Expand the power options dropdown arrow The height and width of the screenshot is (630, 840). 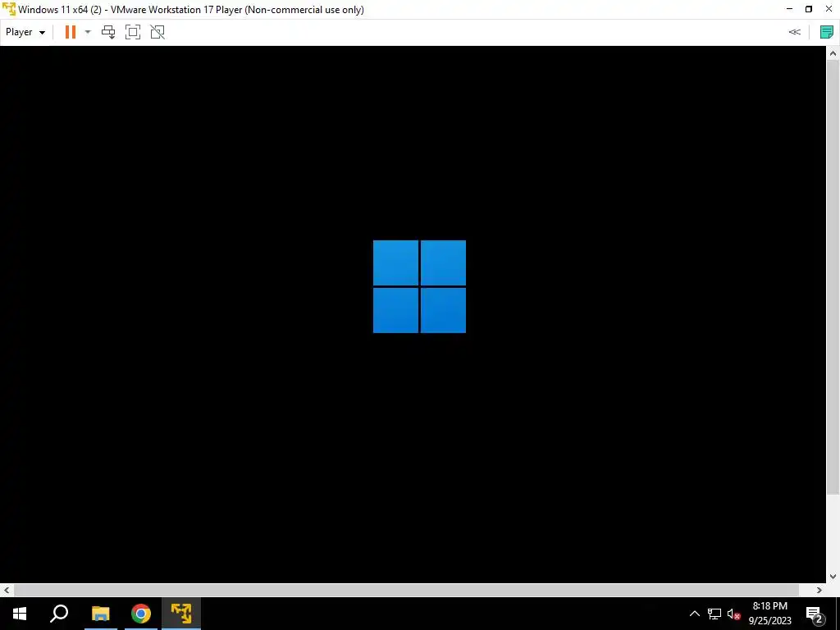pyautogui.click(x=88, y=32)
